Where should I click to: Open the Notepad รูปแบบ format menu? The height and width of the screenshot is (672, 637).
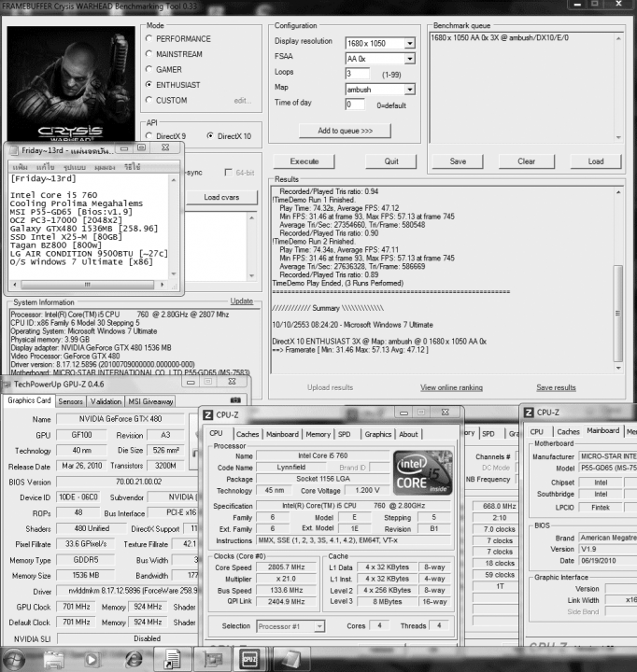pos(74,167)
